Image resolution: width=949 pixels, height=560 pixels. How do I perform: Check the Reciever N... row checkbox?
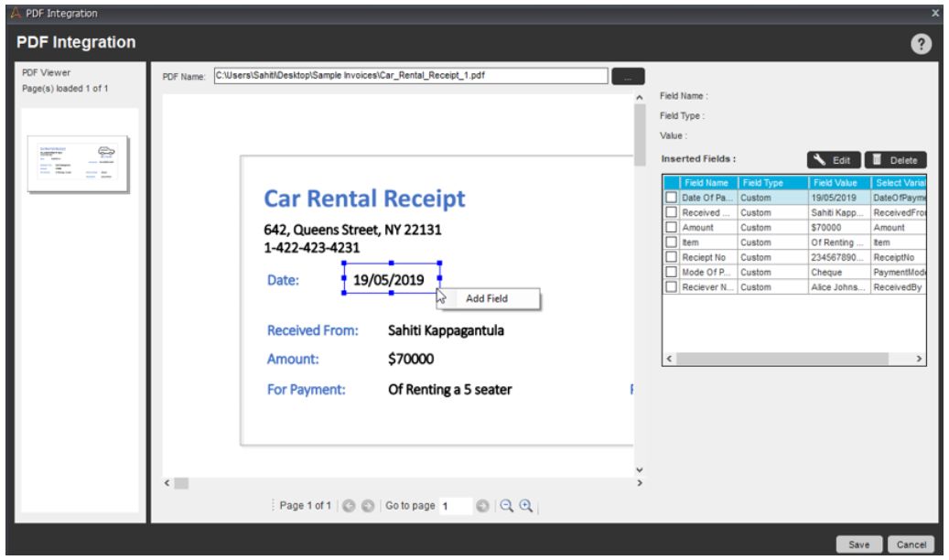671,287
